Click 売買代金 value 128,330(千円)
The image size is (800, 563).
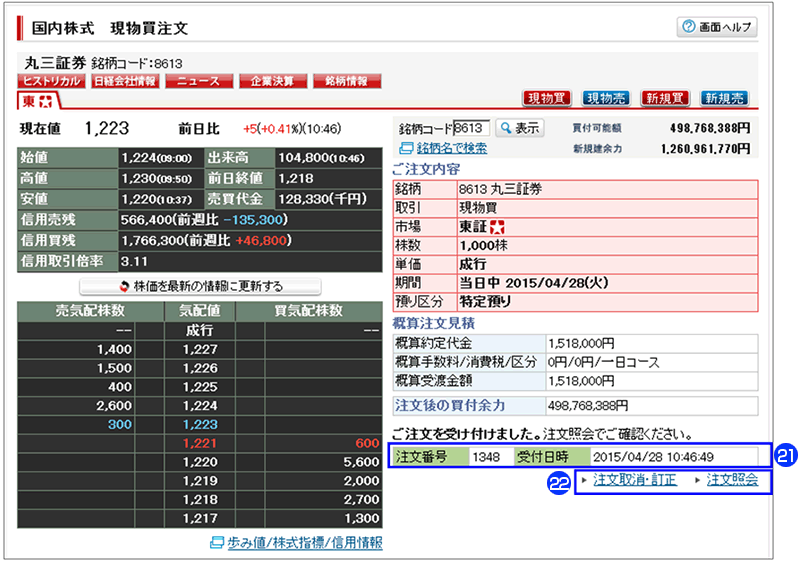[322, 199]
